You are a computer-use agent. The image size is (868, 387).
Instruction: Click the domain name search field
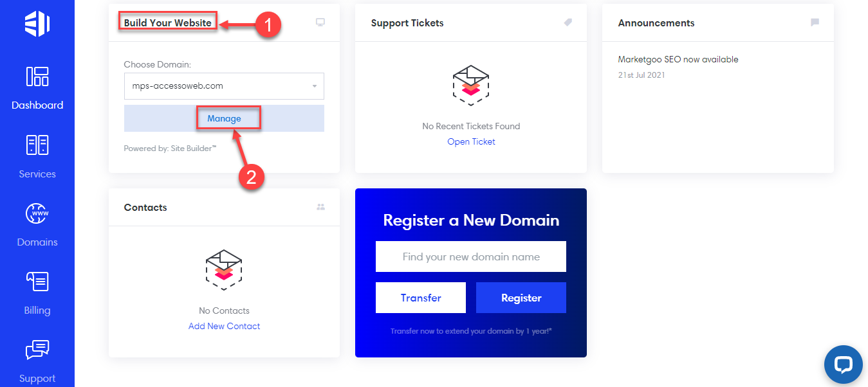pos(470,256)
